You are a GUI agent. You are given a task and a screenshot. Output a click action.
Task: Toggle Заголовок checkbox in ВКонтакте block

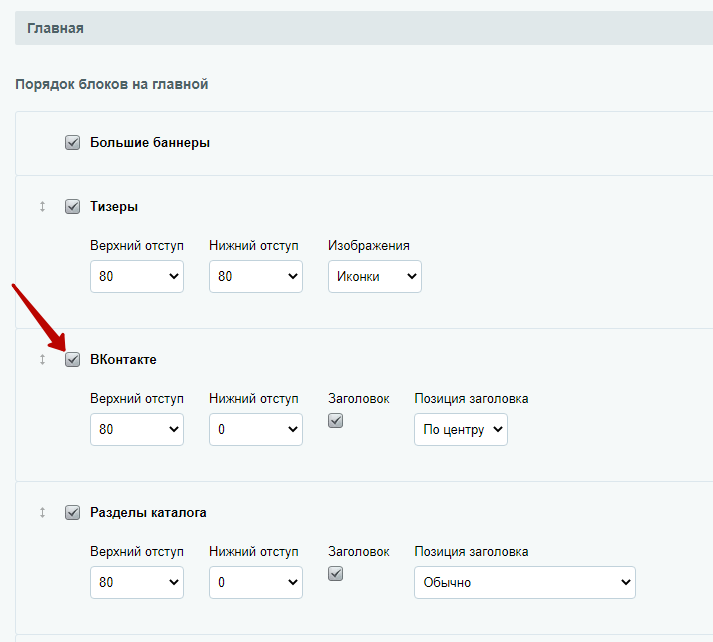click(336, 421)
